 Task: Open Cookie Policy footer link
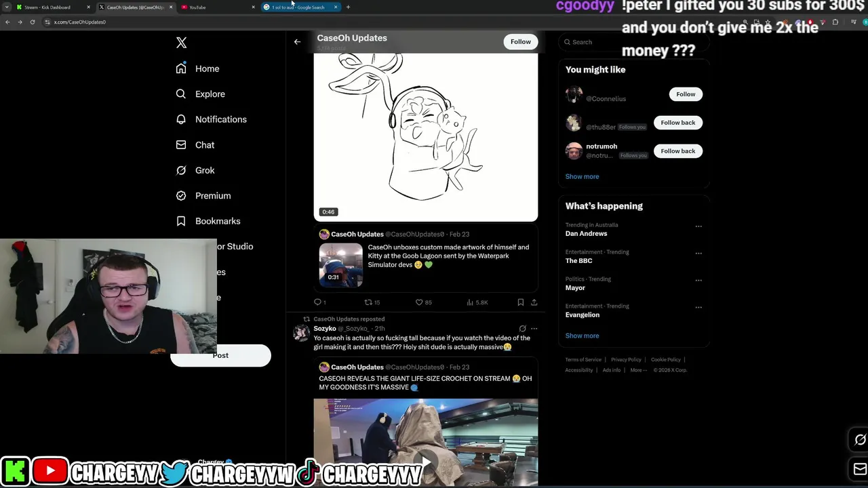[665, 360]
